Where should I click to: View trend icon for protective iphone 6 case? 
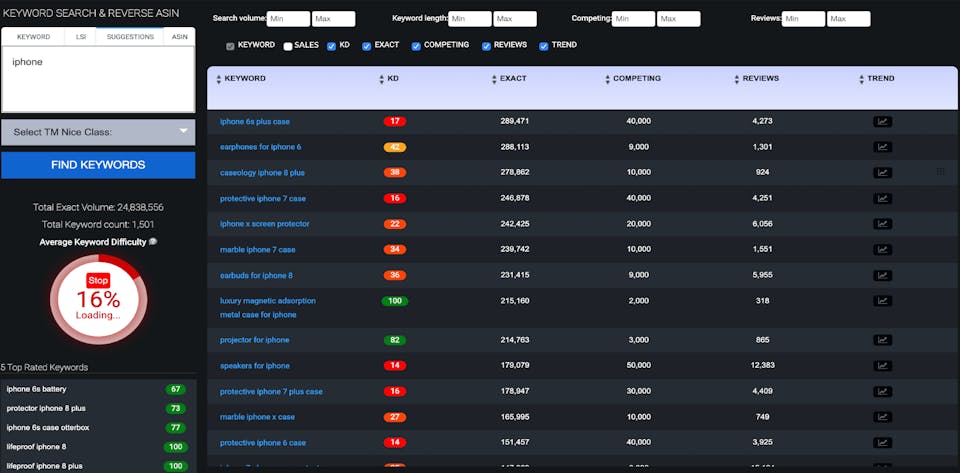click(882, 442)
